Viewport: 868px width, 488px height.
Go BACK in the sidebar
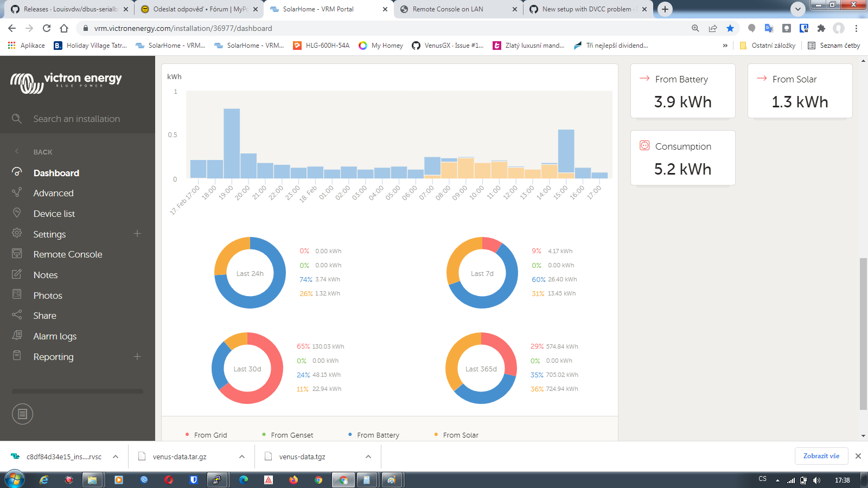click(42, 152)
